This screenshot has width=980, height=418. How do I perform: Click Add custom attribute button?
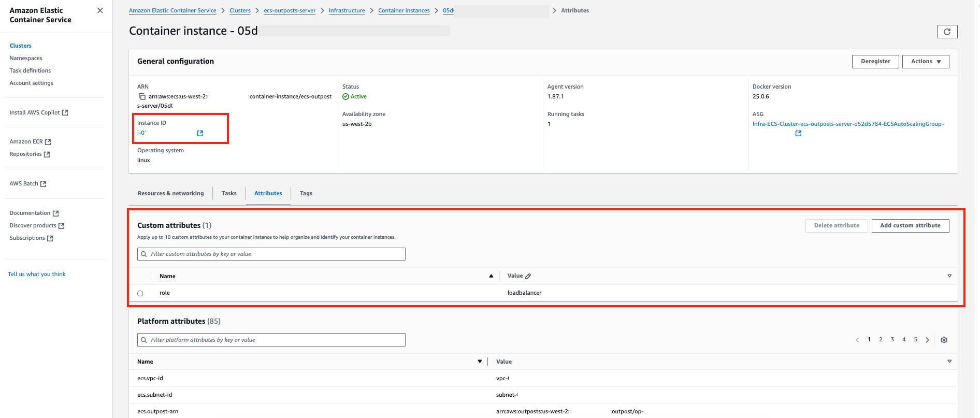coord(910,226)
